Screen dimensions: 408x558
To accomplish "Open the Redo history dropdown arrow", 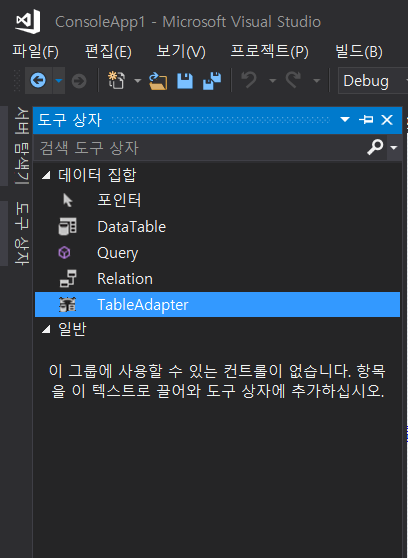I will (317, 81).
